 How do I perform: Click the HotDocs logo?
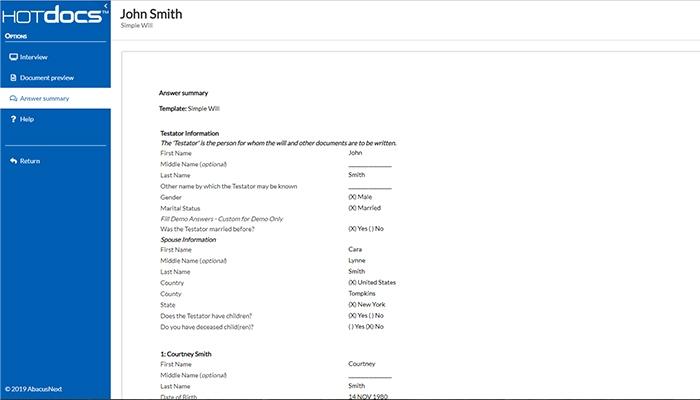[x=55, y=15]
